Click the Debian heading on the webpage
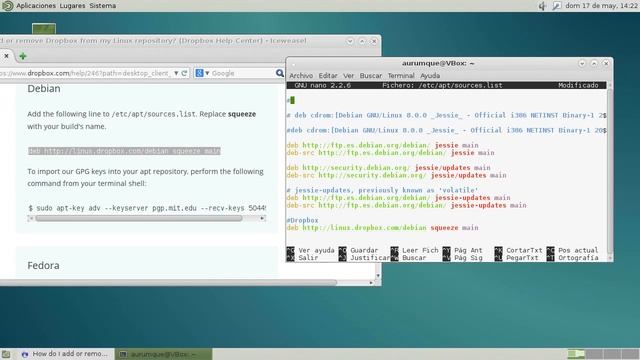The image size is (640, 360). tap(44, 89)
